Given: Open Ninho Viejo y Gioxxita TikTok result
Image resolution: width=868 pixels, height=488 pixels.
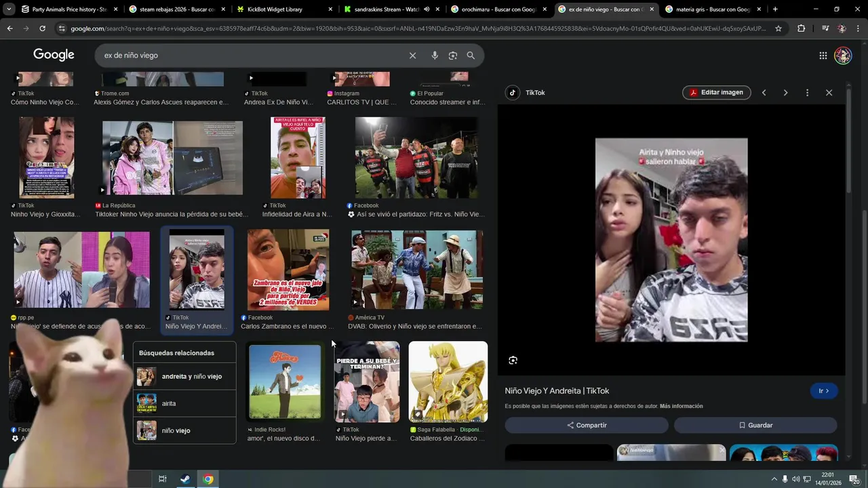Looking at the screenshot, I should pos(46,157).
